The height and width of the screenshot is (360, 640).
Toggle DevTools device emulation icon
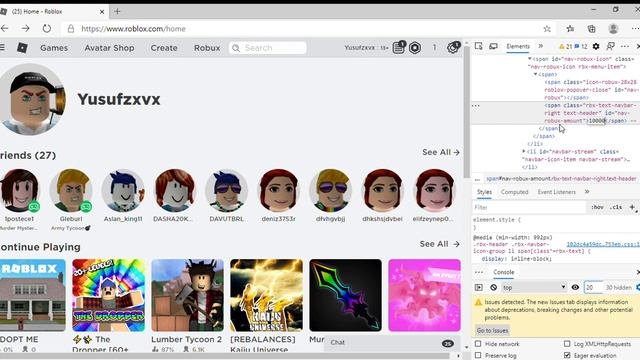tap(493, 46)
